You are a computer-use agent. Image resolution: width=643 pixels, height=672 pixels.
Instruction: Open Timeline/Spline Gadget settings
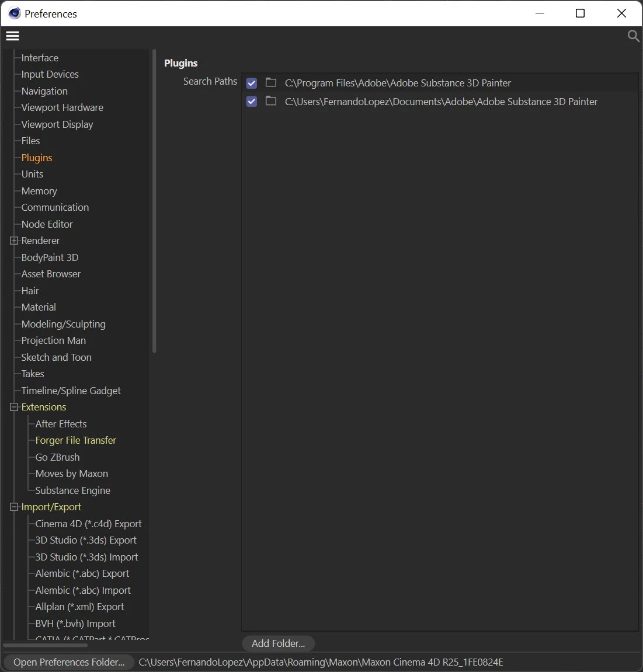[x=71, y=391]
